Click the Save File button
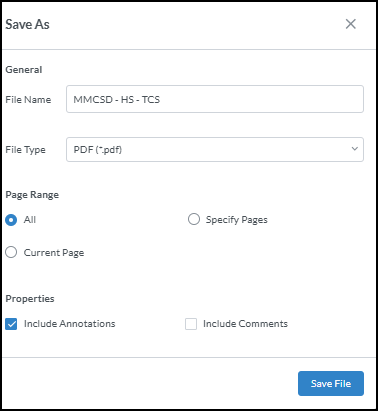The image size is (378, 411). [x=331, y=383]
